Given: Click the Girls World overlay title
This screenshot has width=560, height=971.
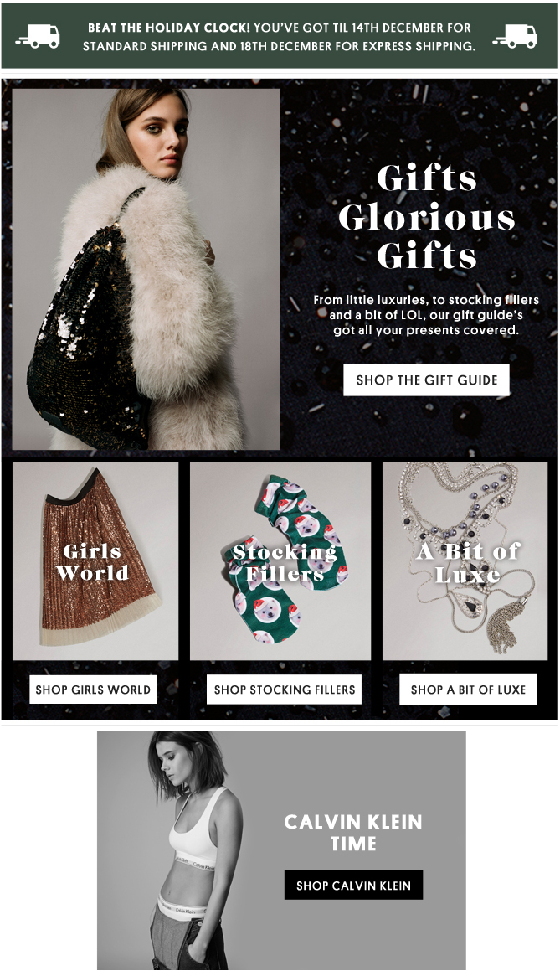Looking at the screenshot, I should (x=93, y=561).
